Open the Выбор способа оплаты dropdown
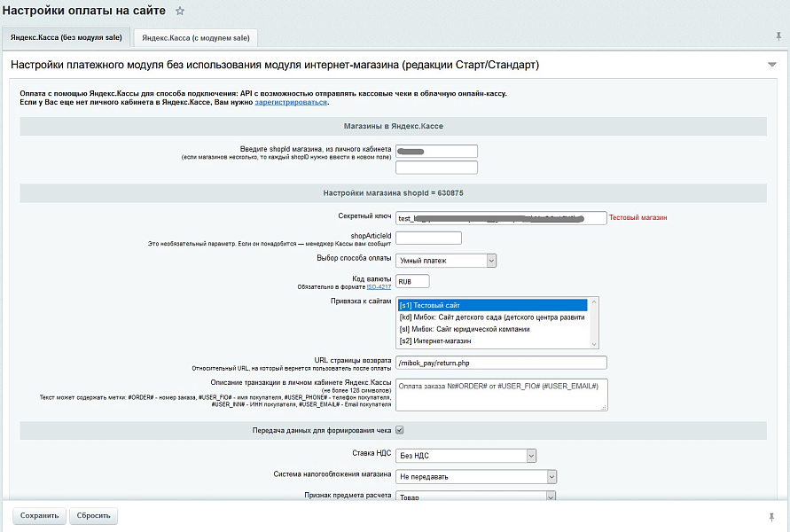 [x=446, y=260]
